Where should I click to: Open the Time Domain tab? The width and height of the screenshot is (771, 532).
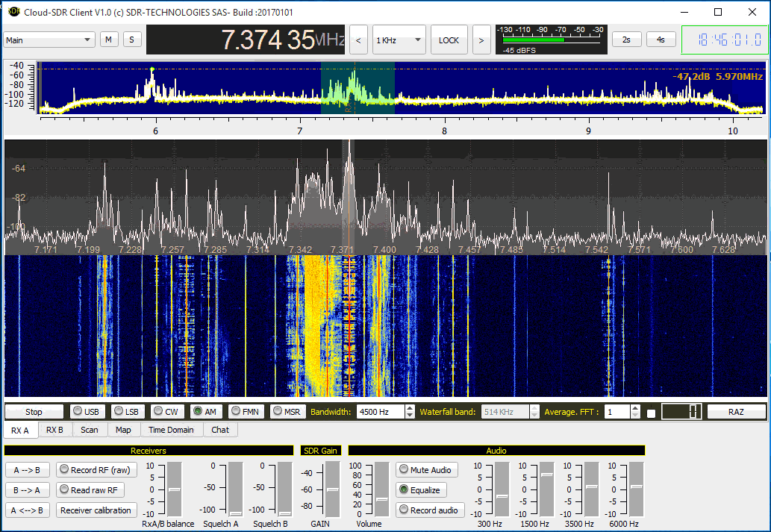click(170, 430)
